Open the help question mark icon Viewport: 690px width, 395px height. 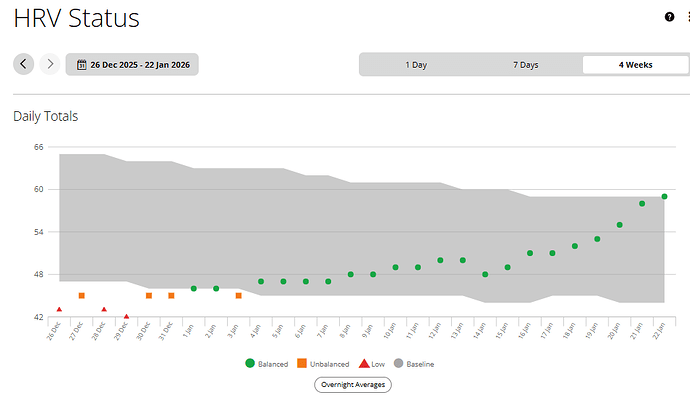coord(669,17)
